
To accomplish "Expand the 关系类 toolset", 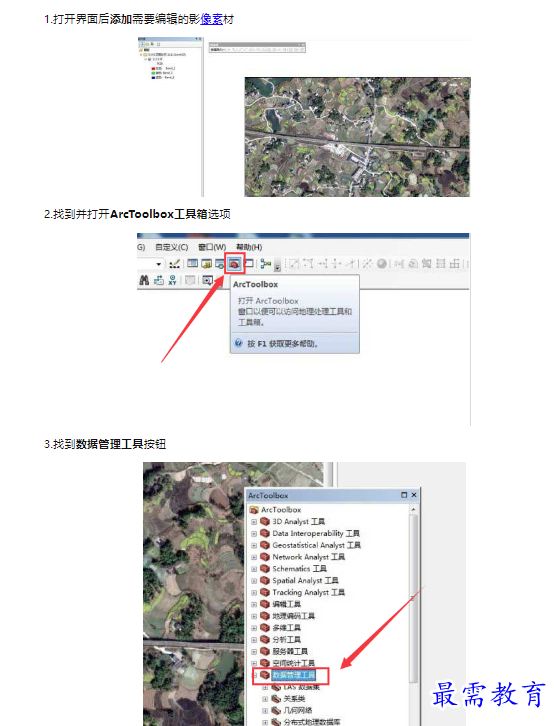I will tap(265, 699).
